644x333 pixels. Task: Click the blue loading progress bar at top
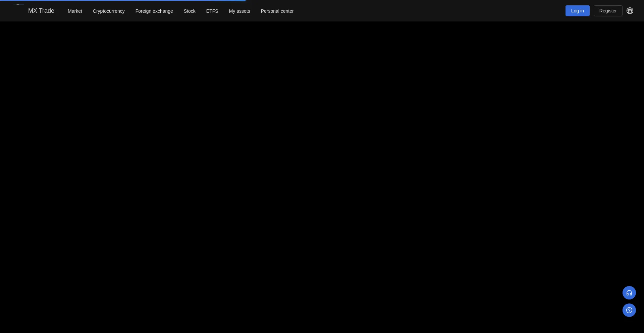pos(123,0)
